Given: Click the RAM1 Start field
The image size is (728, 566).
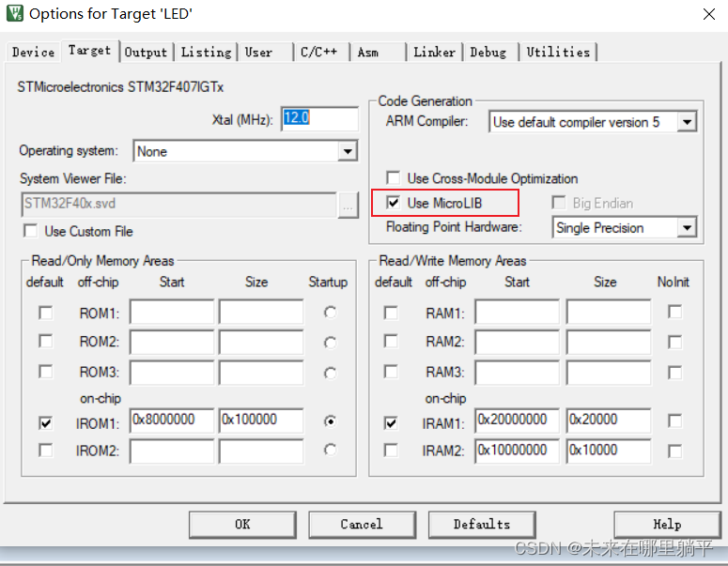Looking at the screenshot, I should [x=518, y=312].
